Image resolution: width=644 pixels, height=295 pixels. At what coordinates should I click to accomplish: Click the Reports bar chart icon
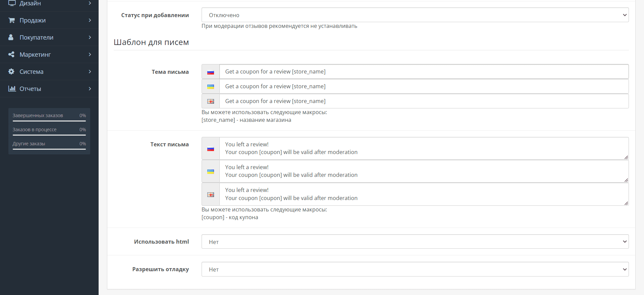pyautogui.click(x=12, y=89)
